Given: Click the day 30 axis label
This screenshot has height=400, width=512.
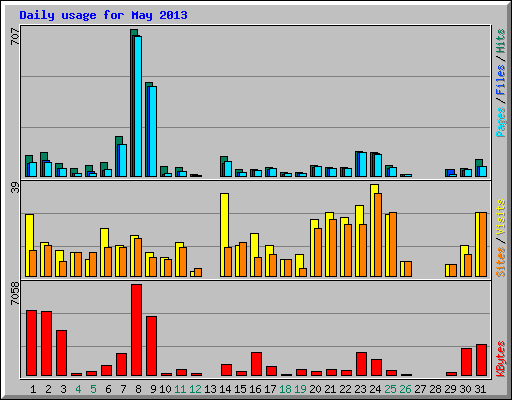Looking at the screenshot, I should pyautogui.click(x=466, y=389).
